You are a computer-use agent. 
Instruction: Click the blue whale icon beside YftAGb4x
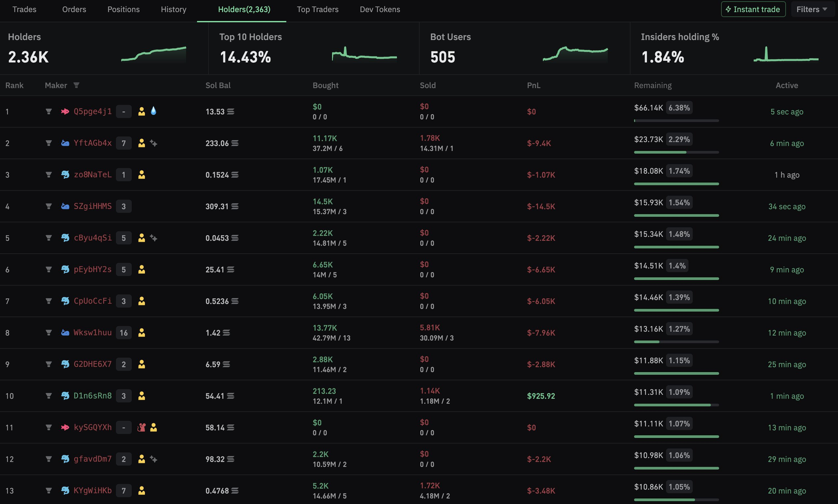pyautogui.click(x=65, y=143)
